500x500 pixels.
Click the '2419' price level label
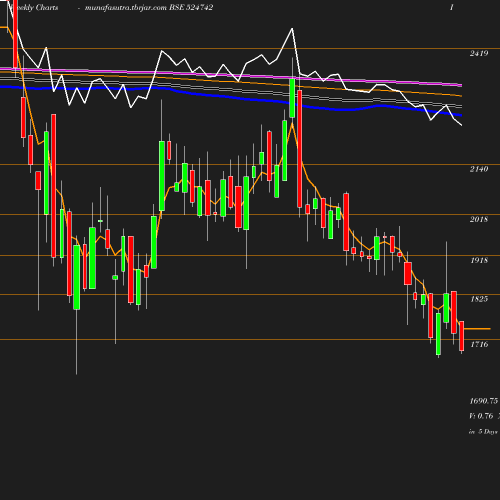[479, 53]
